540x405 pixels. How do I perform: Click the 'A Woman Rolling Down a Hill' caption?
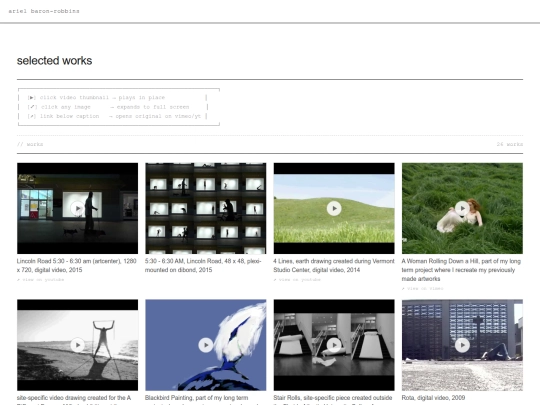[x=461, y=270]
